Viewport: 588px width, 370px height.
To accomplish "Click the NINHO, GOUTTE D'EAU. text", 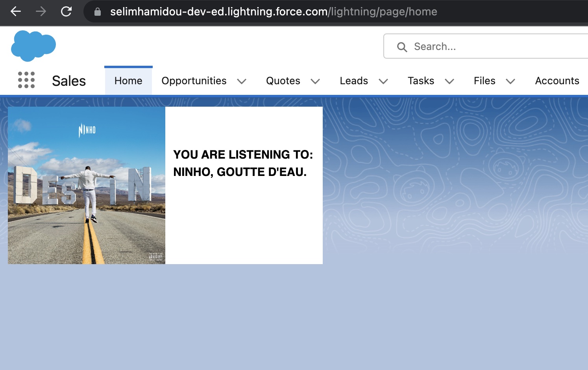I will 240,172.
